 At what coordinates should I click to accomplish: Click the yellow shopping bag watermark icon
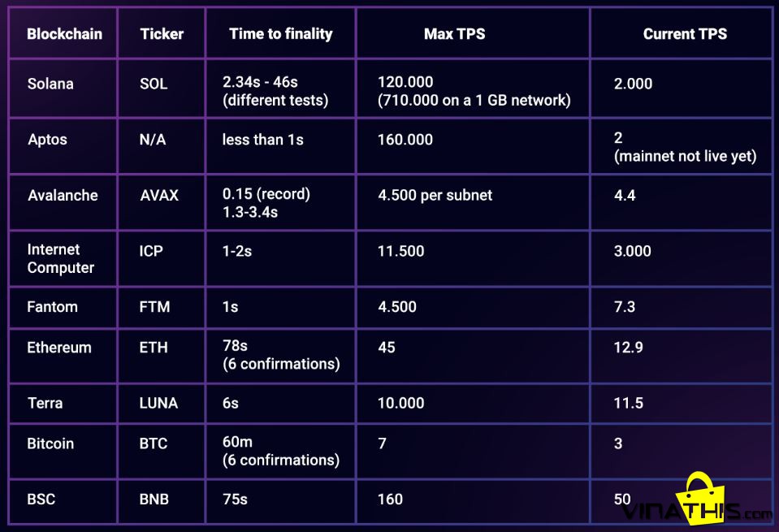(x=699, y=498)
